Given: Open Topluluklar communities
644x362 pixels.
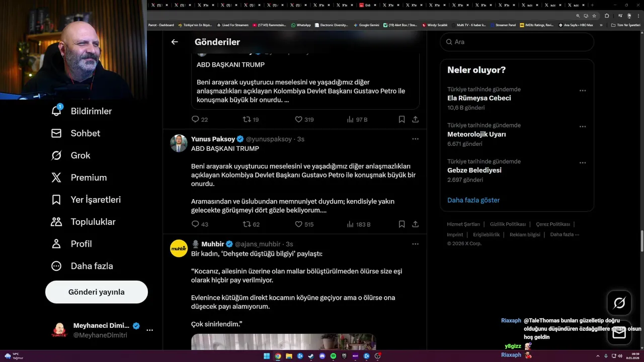Looking at the screenshot, I should pos(83,222).
